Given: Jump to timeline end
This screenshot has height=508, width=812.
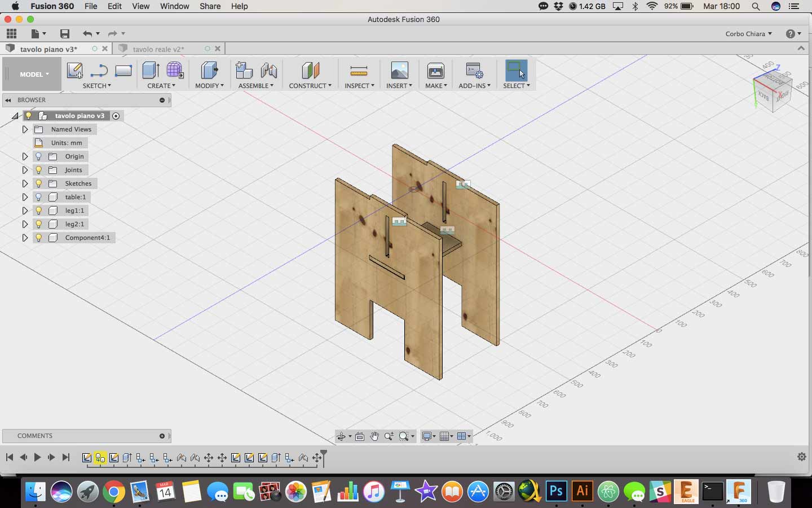Looking at the screenshot, I should [66, 457].
